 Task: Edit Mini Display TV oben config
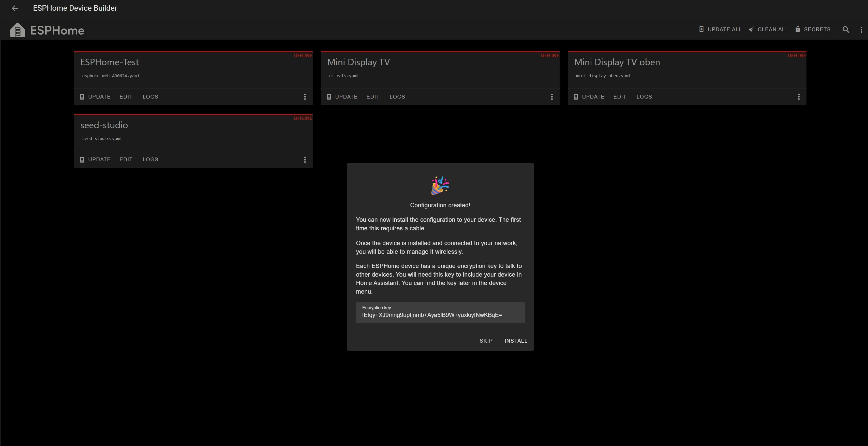point(619,97)
